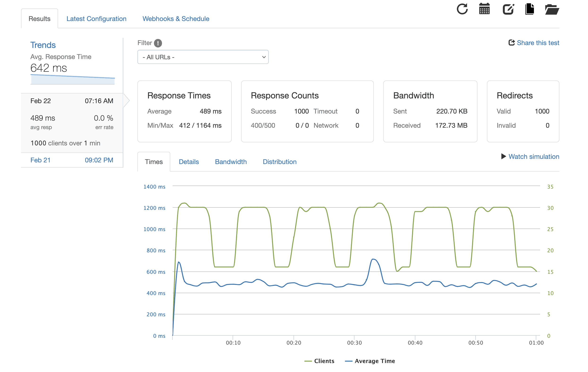The width and height of the screenshot is (588, 372).
Task: Click the Share this test link
Action: [538, 43]
